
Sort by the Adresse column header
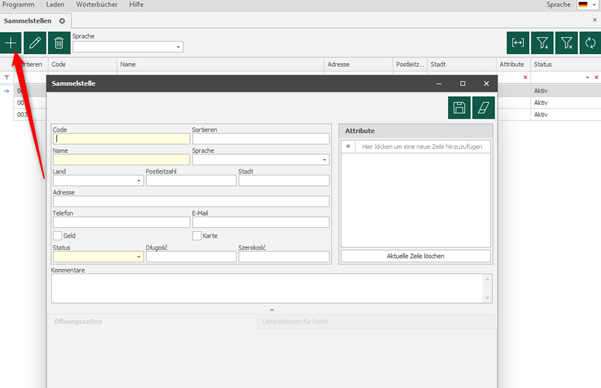(358, 64)
